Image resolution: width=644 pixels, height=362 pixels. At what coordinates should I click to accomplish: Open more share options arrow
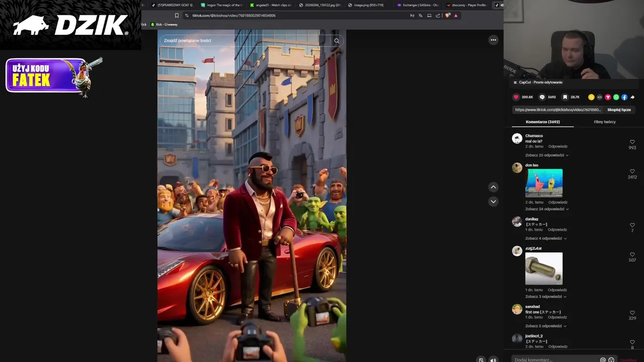(x=632, y=97)
